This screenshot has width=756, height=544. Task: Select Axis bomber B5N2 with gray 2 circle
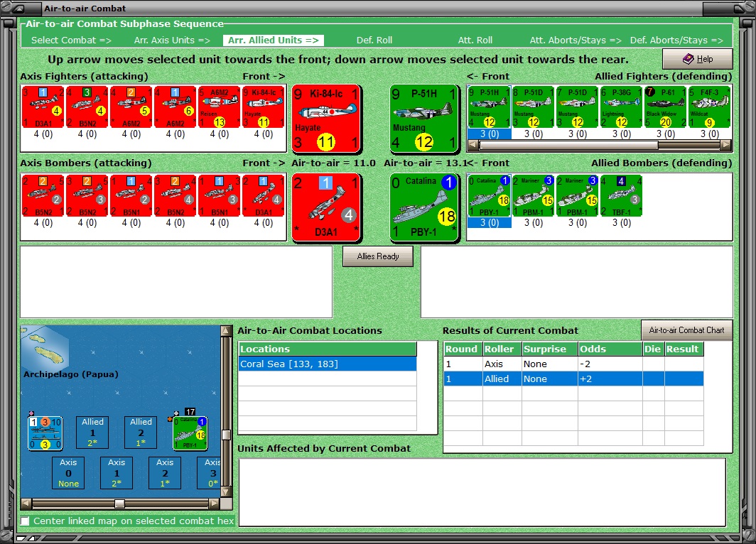pyautogui.click(x=43, y=195)
